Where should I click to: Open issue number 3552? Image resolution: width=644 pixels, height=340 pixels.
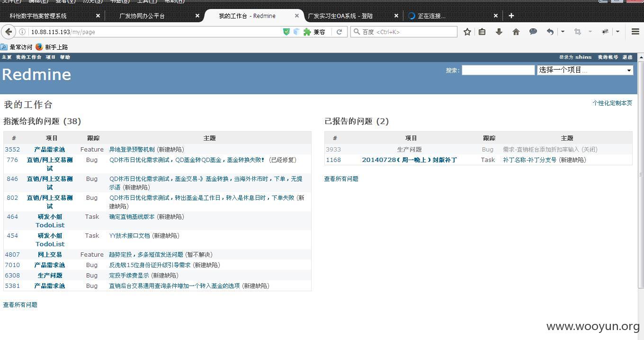12,149
